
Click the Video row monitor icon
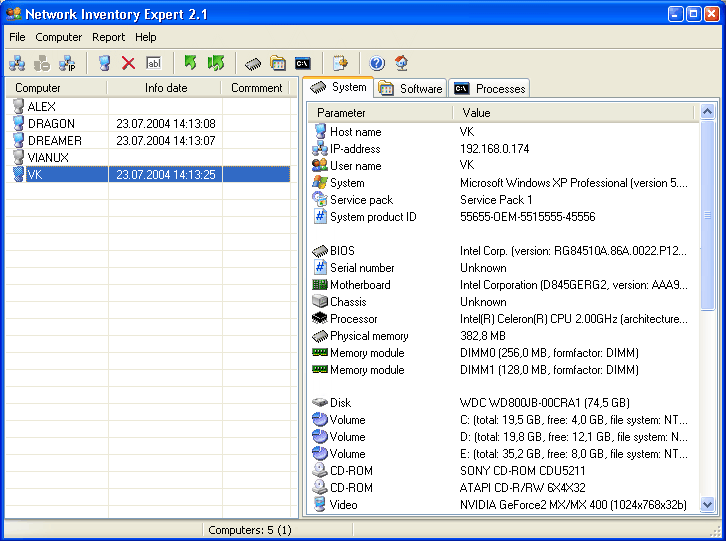pyautogui.click(x=319, y=504)
